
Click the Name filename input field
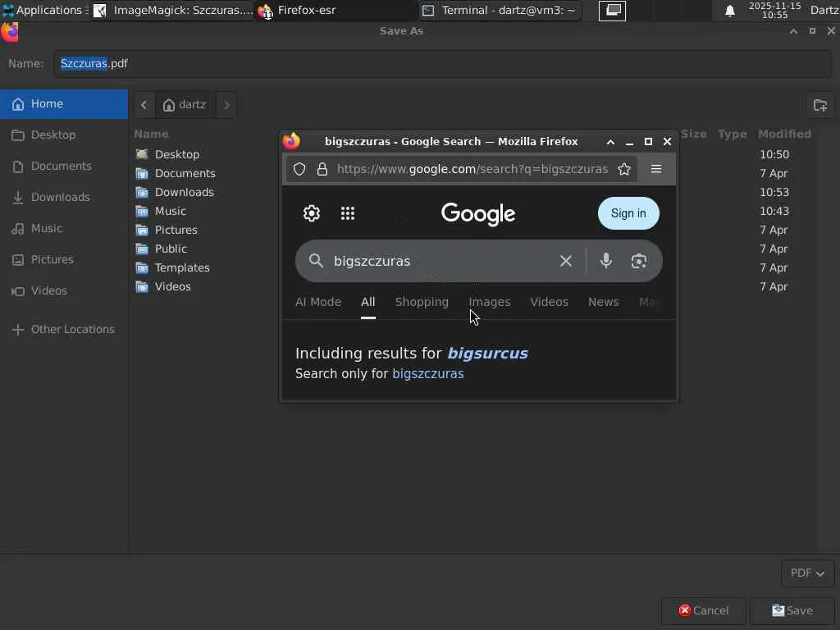coord(442,64)
